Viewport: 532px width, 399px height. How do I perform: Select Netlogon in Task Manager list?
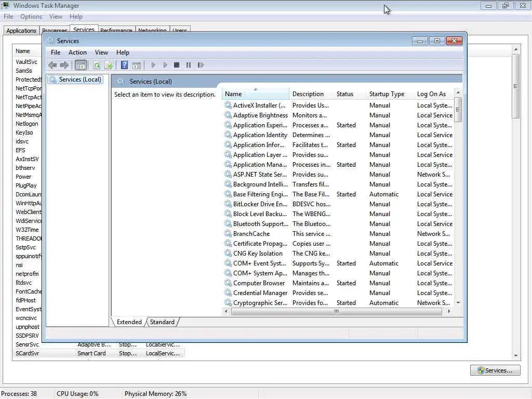[x=27, y=124]
